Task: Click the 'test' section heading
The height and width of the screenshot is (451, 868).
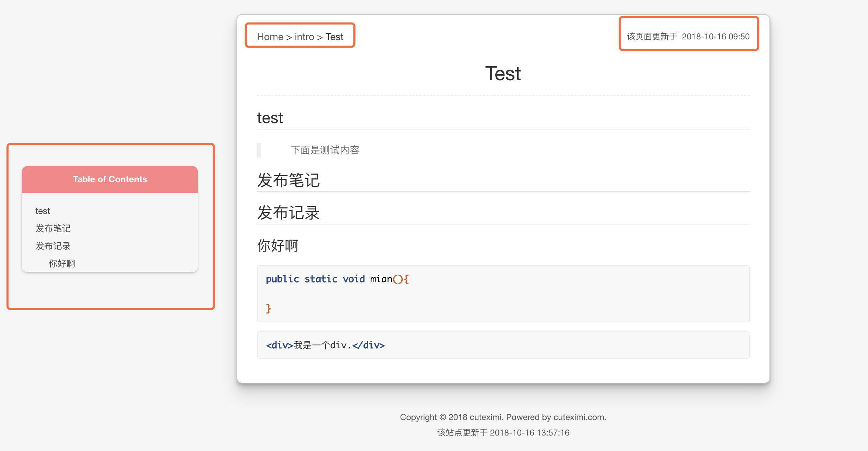Action: [x=270, y=118]
